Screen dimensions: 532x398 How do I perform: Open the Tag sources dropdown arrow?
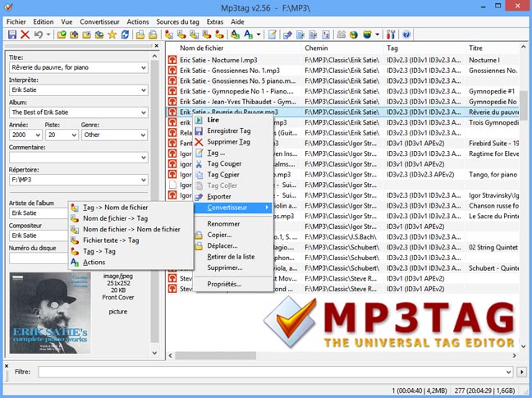[377, 34]
